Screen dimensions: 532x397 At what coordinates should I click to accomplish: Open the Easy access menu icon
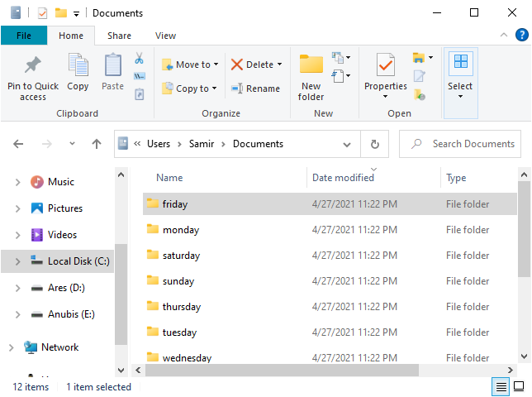[x=341, y=76]
